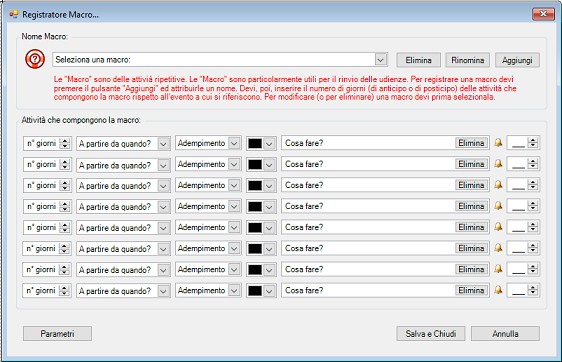Decrease the n° giorni spinner in the sixth row
This screenshot has height=362, width=562.
pyautogui.click(x=65, y=251)
